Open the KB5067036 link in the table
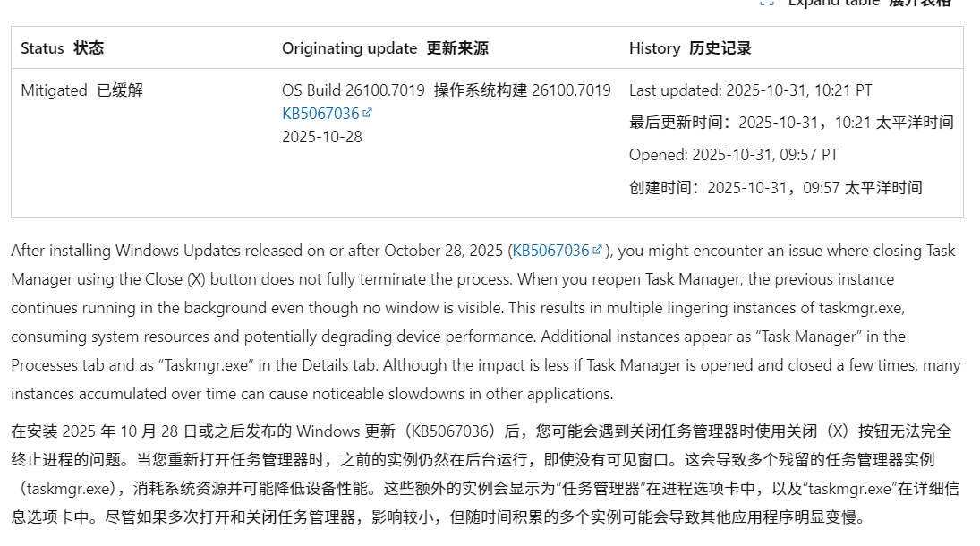This screenshot has width=980, height=546. 320,114
